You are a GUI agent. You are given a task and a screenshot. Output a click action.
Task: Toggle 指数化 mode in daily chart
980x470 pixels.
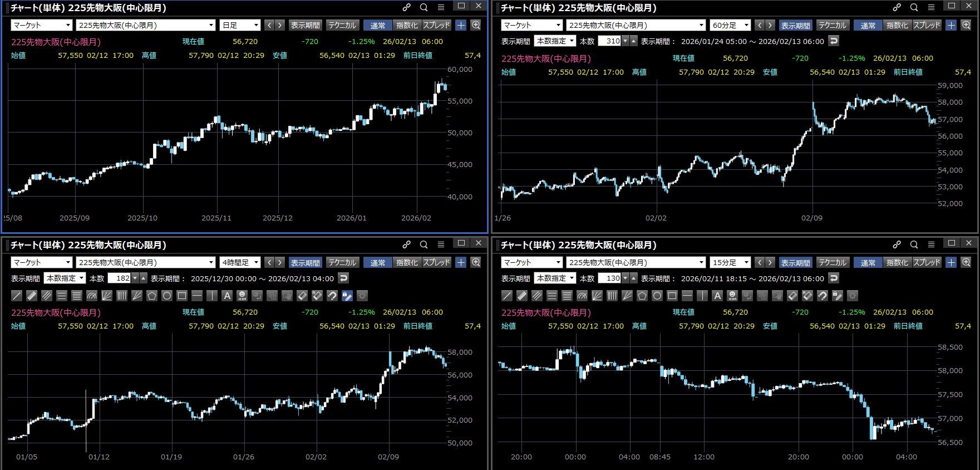click(407, 25)
